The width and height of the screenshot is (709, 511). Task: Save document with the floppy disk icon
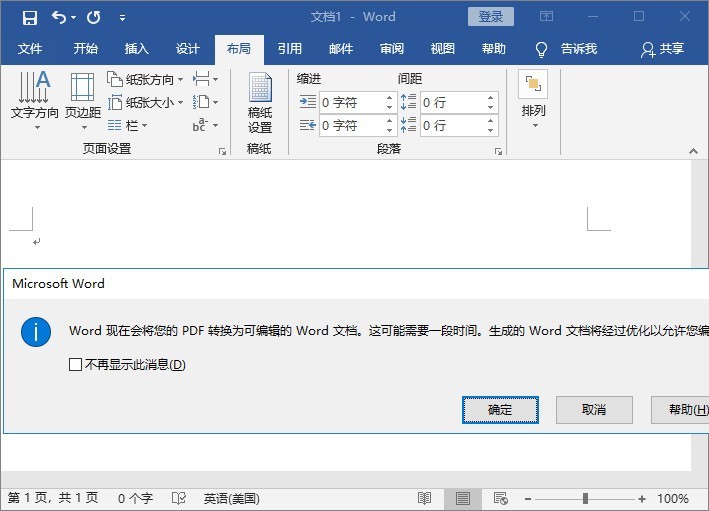coord(30,18)
